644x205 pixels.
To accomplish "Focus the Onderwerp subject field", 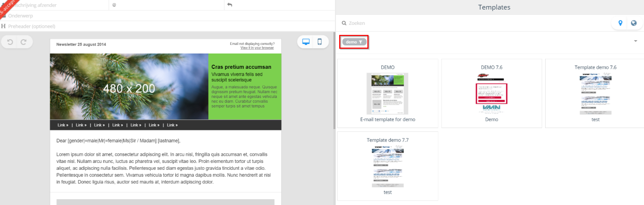I will click(167, 15).
